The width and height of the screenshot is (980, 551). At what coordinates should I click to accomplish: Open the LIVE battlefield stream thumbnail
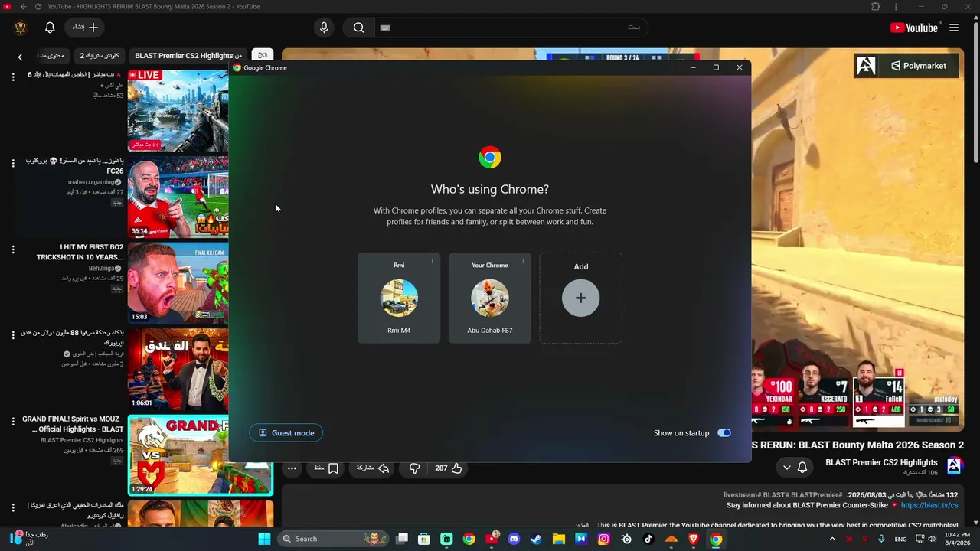[178, 111]
